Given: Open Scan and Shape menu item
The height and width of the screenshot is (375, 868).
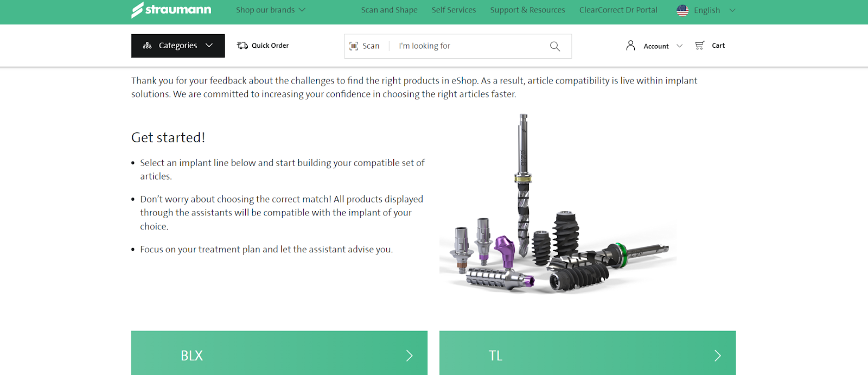Looking at the screenshot, I should [x=390, y=10].
